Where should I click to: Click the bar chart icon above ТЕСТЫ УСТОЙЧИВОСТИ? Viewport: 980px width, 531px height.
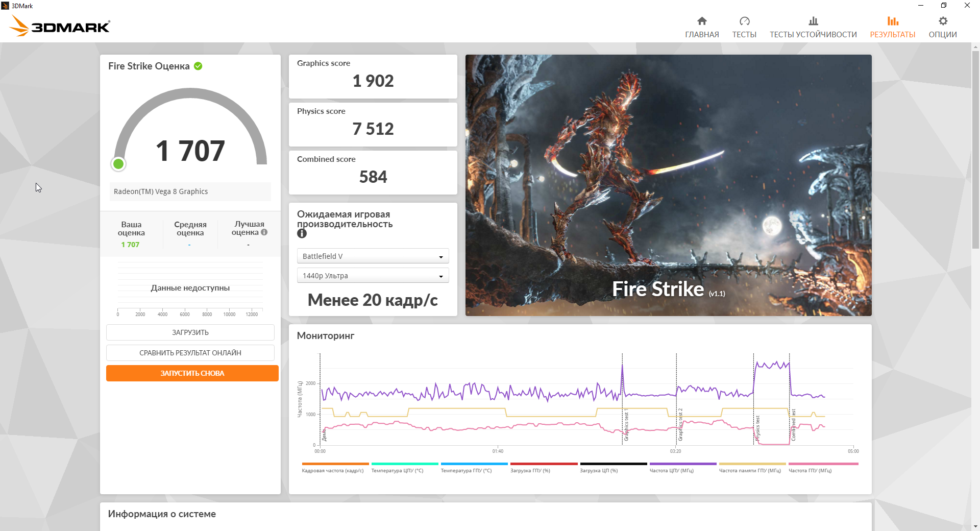[813, 21]
